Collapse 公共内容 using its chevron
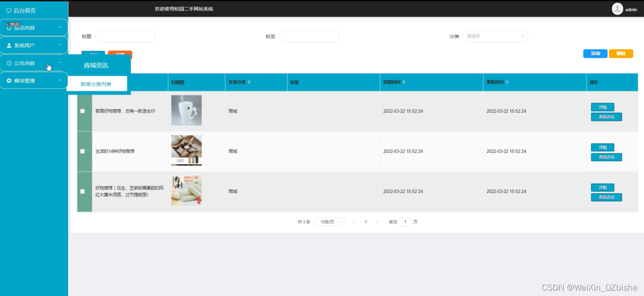The height and width of the screenshot is (296, 644). (60, 63)
